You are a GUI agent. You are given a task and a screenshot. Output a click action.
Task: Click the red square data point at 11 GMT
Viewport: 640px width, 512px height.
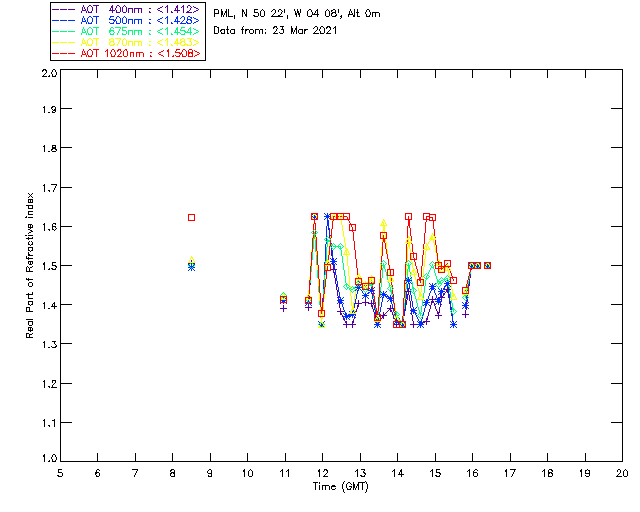284,299
